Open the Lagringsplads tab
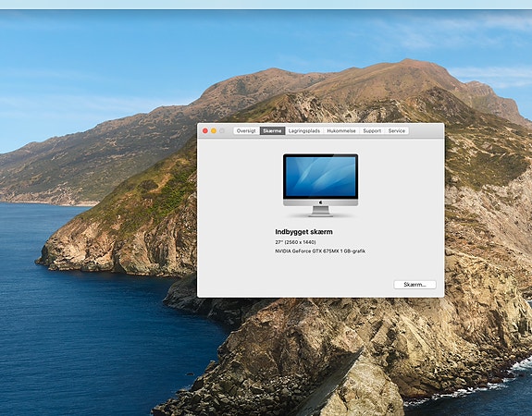Screen dimensions: 532x416 pyautogui.click(x=304, y=131)
